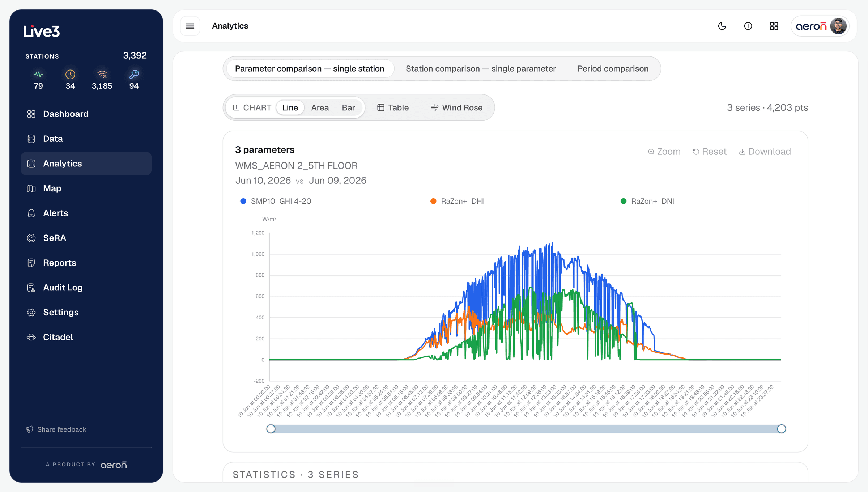This screenshot has height=492, width=868.
Task: Click the left range slider handle
Action: pos(271,429)
